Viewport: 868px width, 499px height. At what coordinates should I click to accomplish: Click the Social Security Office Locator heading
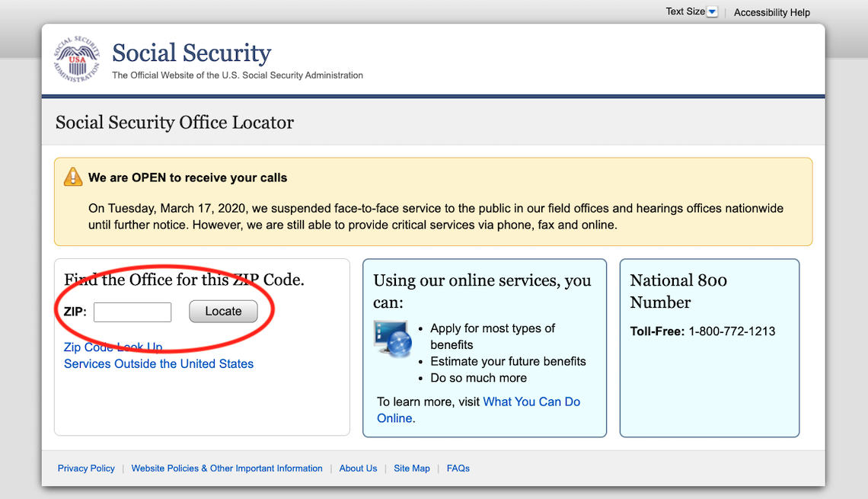click(174, 122)
